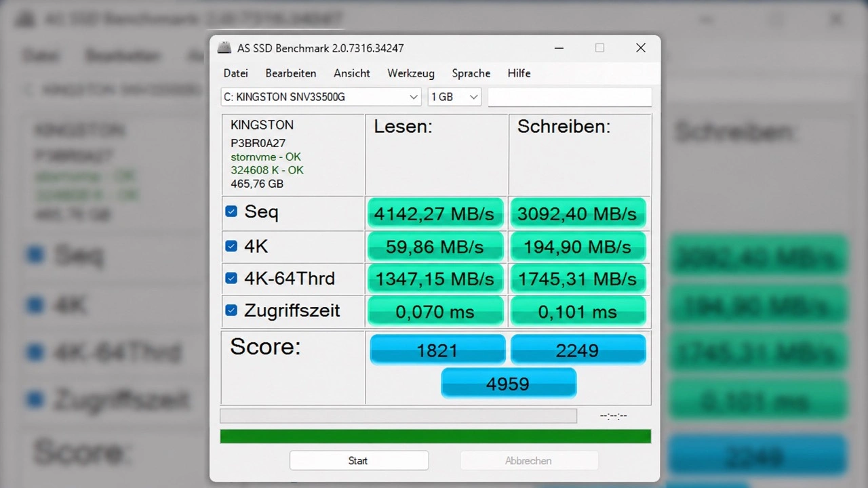
Task: Close the AS SSD Benchmark window
Action: (640, 48)
